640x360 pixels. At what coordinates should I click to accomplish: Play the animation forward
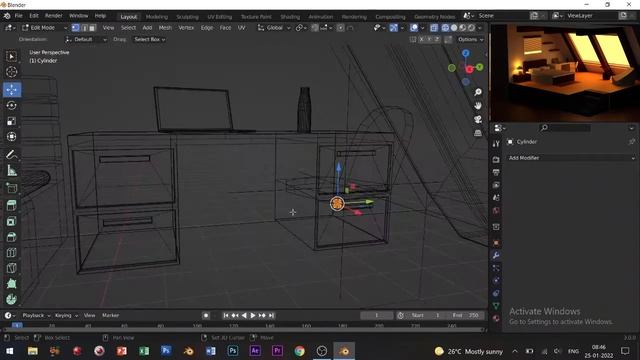[253, 316]
